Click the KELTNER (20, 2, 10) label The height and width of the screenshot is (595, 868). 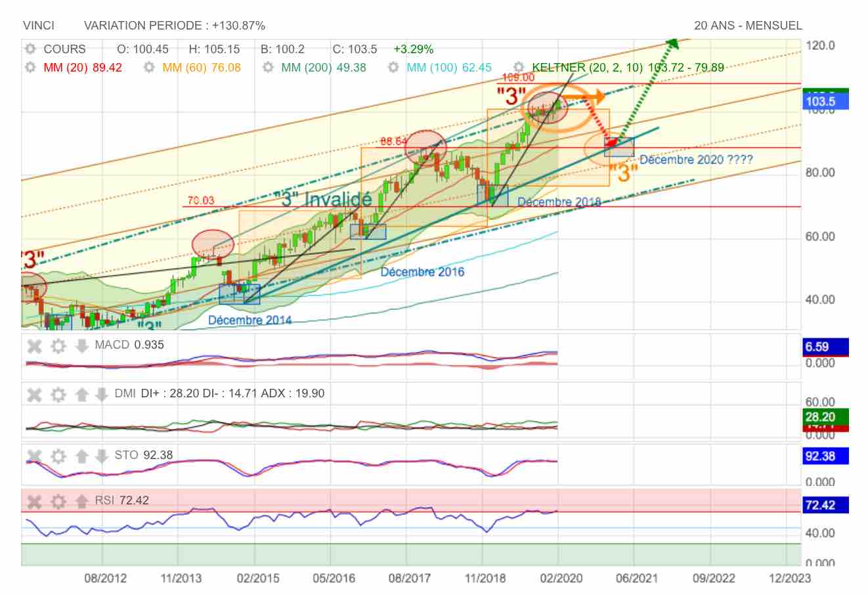pyautogui.click(x=628, y=68)
